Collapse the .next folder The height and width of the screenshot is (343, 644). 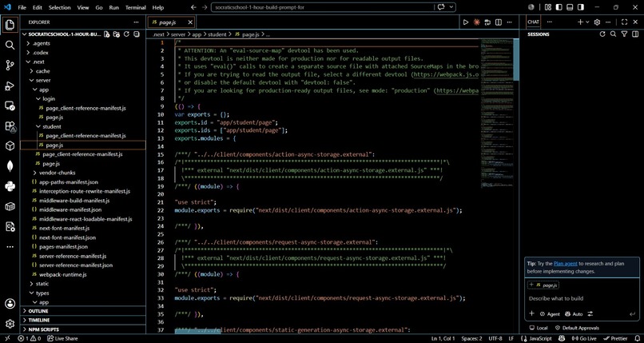[x=38, y=62]
